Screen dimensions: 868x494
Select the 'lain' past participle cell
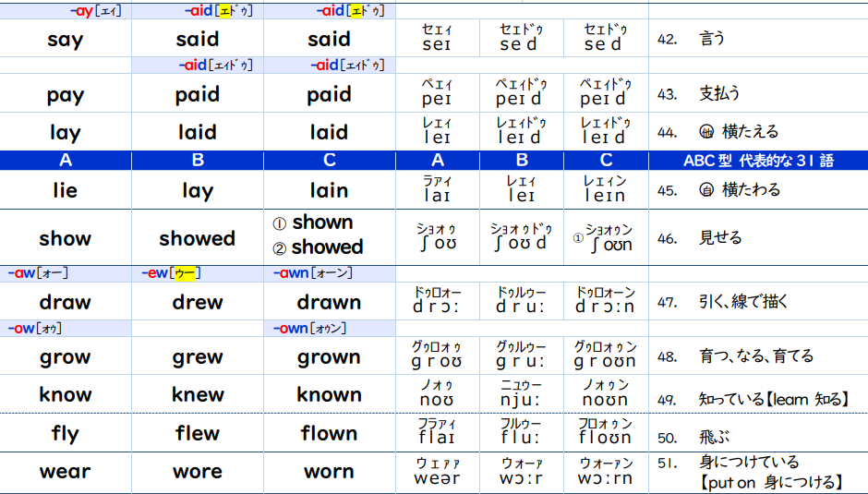click(x=329, y=190)
